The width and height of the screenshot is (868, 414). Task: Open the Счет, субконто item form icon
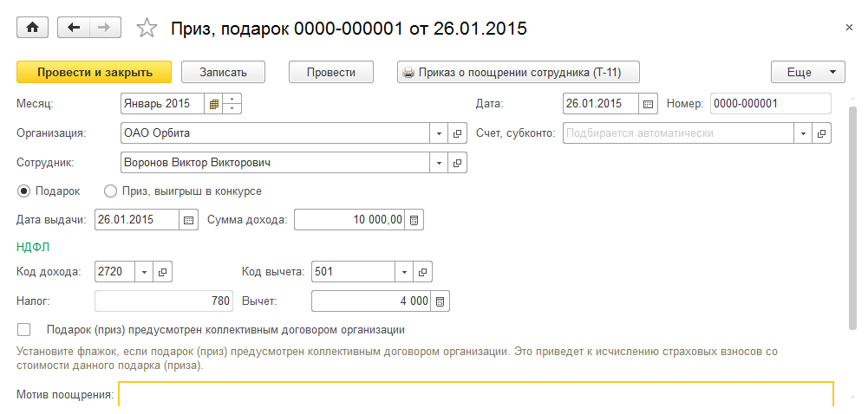coord(821,133)
